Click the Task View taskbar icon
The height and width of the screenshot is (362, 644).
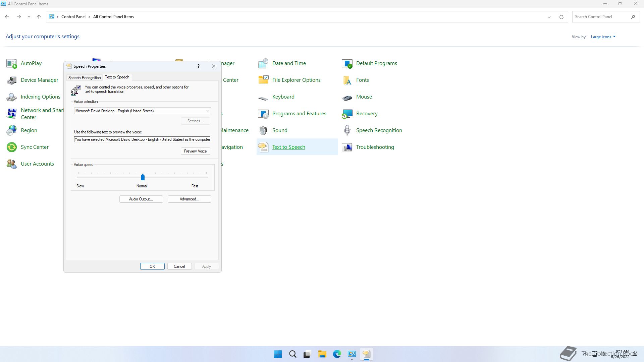point(307,354)
